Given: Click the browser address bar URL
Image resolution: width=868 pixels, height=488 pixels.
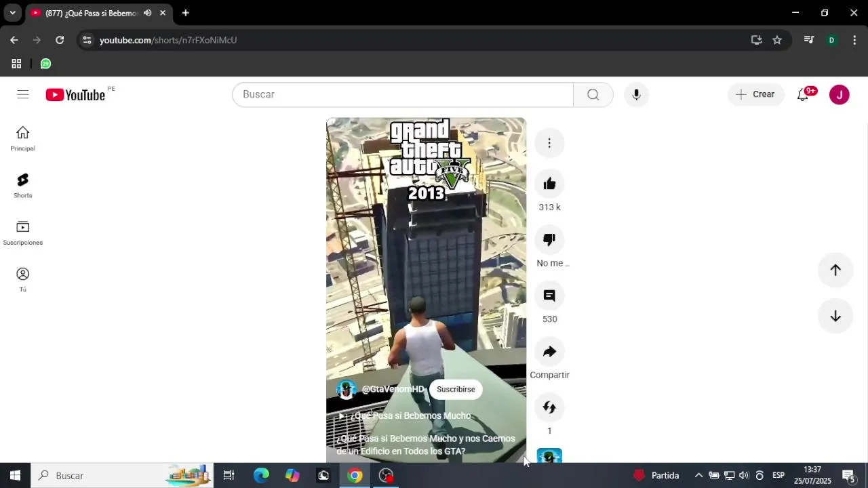Looking at the screenshot, I should 168,40.
